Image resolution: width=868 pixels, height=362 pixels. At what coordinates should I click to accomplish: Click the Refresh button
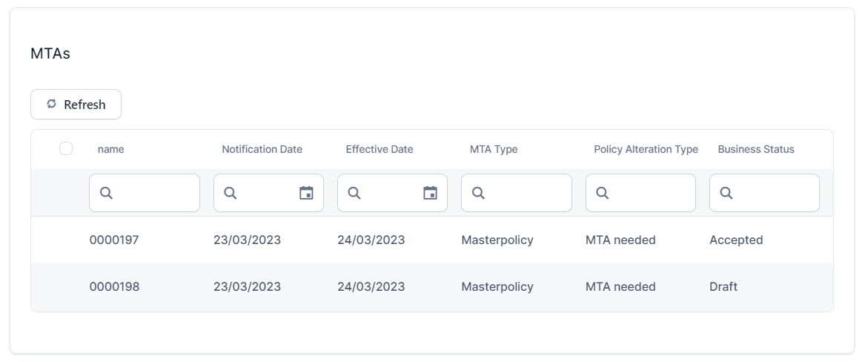(76, 105)
